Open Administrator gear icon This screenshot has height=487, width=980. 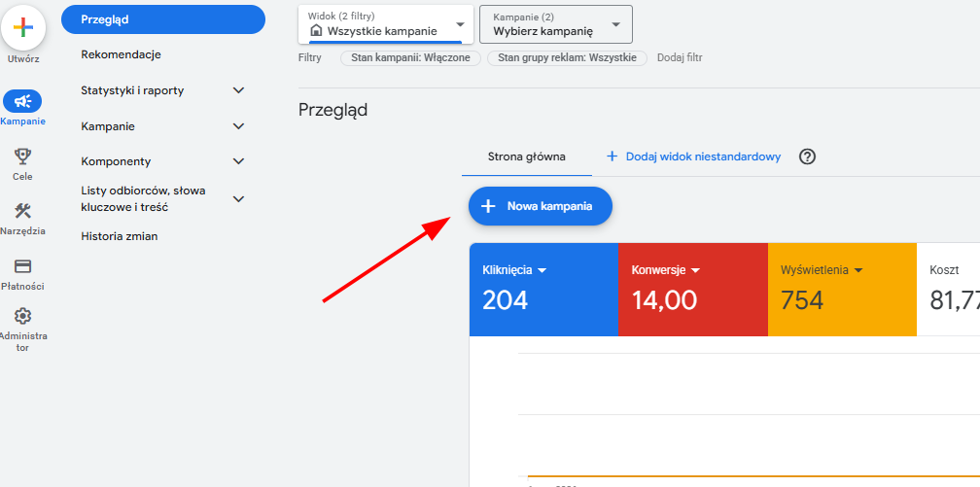(x=22, y=316)
